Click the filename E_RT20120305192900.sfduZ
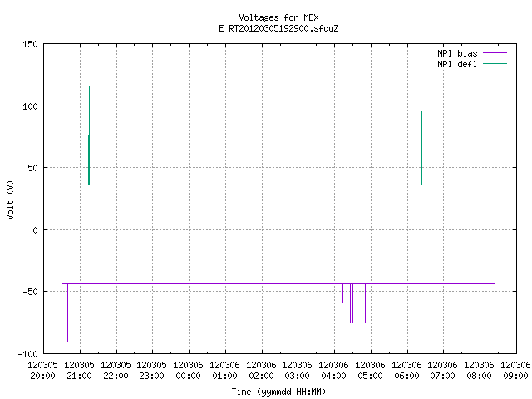This screenshot has width=532, height=399. (x=278, y=28)
